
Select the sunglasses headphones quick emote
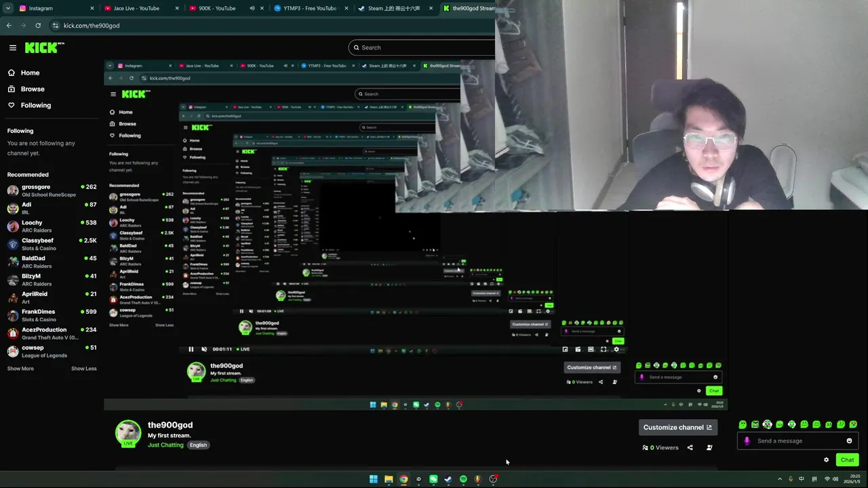767,424
